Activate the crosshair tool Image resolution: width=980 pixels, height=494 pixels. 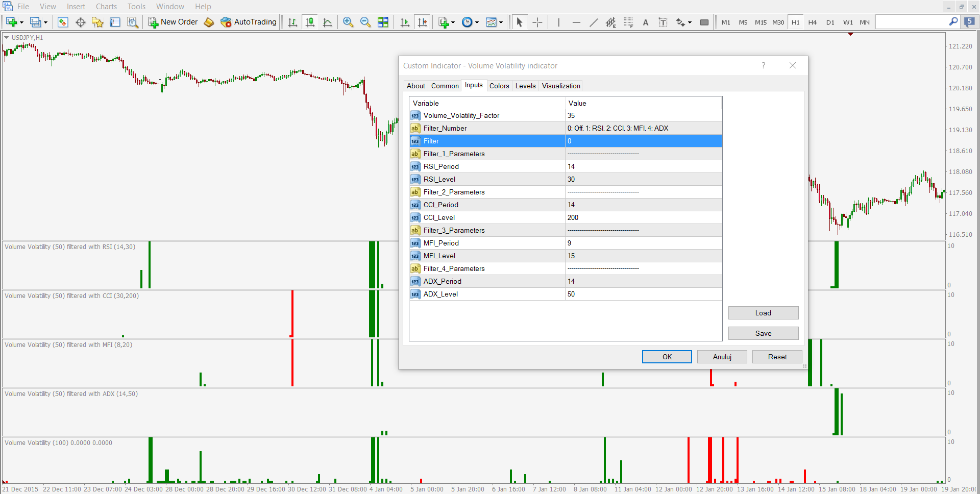click(x=537, y=22)
